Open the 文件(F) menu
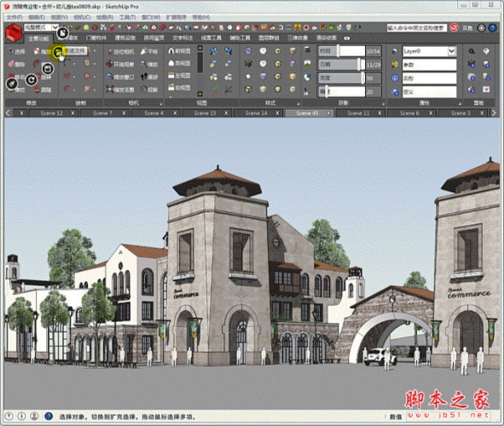The width and height of the screenshot is (504, 426). (14, 17)
